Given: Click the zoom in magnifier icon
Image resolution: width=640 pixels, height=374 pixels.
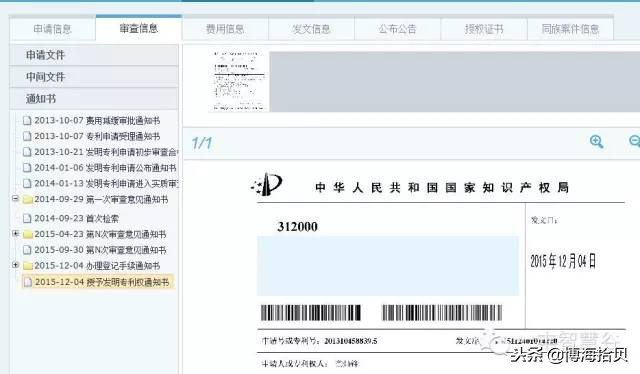Looking at the screenshot, I should pyautogui.click(x=596, y=142).
